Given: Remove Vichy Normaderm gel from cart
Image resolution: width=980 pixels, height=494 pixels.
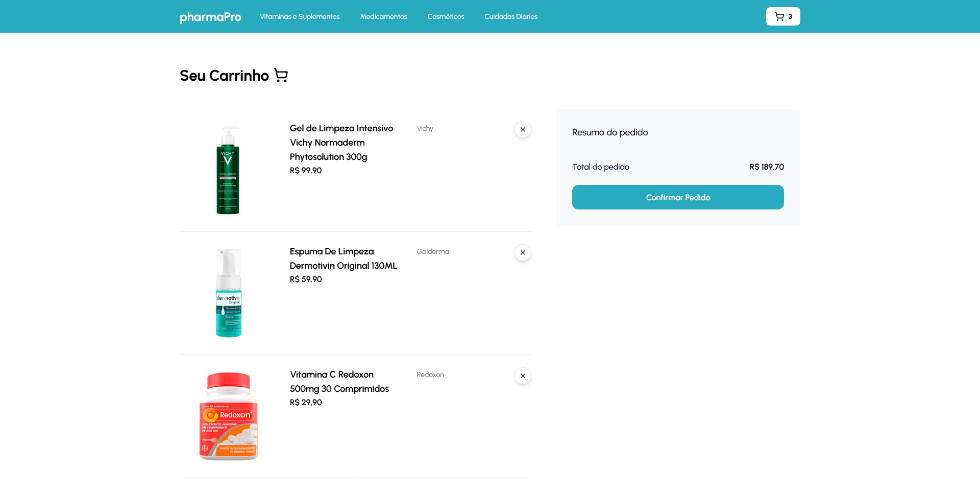Looking at the screenshot, I should click(x=523, y=130).
